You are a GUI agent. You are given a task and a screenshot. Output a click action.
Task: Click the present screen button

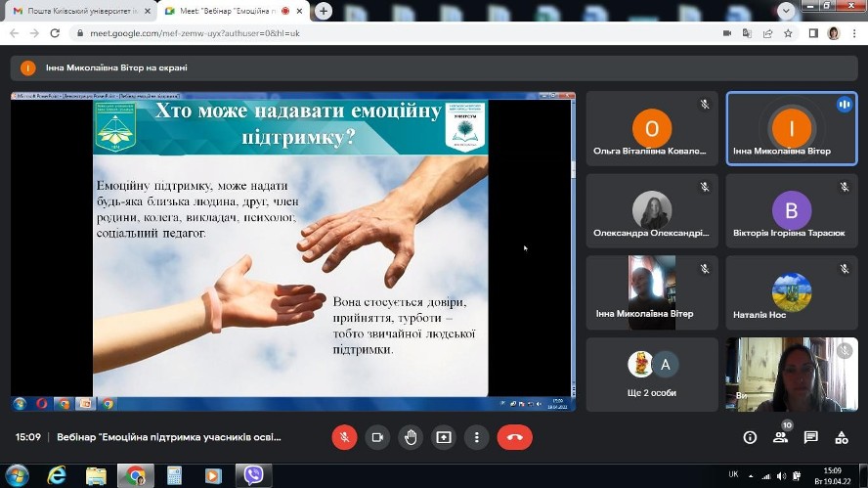click(444, 437)
